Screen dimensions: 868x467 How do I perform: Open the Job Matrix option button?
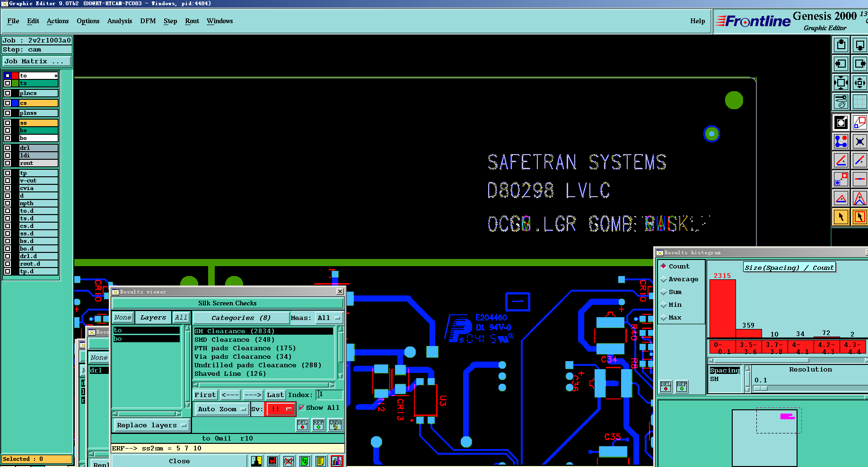[37, 61]
